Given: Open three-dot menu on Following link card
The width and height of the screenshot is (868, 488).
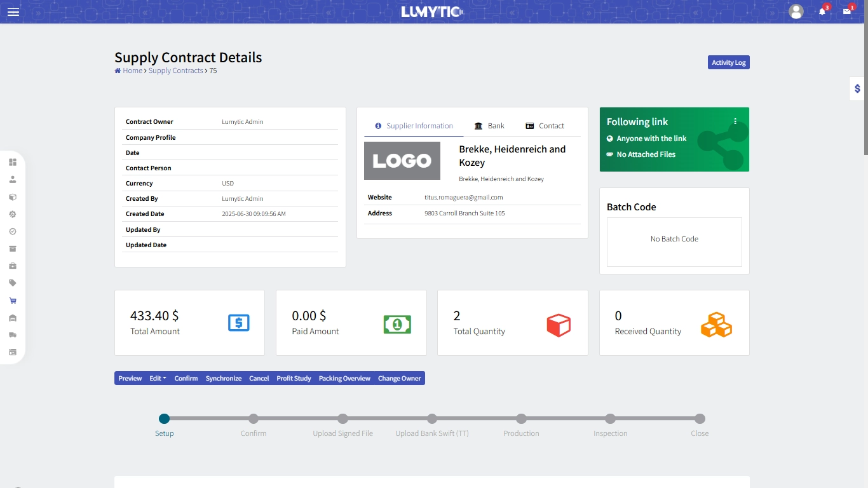Looking at the screenshot, I should (735, 121).
